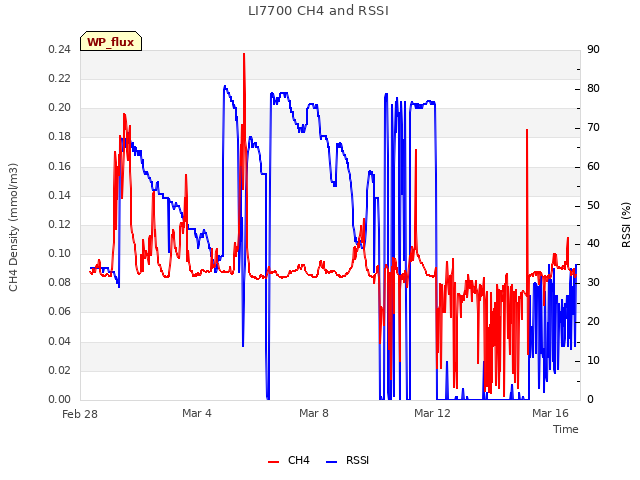Click the 0.12 left axis tick label
This screenshot has width=640, height=480.
click(x=60, y=224)
